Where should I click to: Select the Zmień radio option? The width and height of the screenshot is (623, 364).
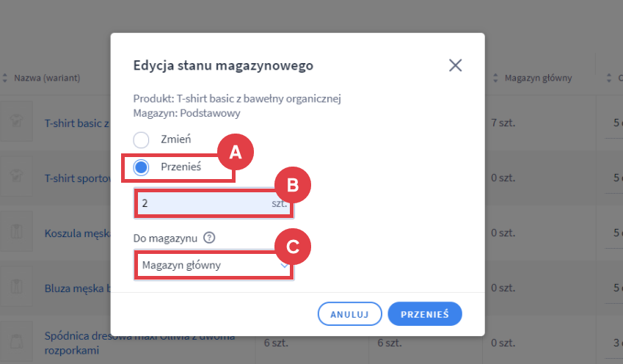[141, 139]
